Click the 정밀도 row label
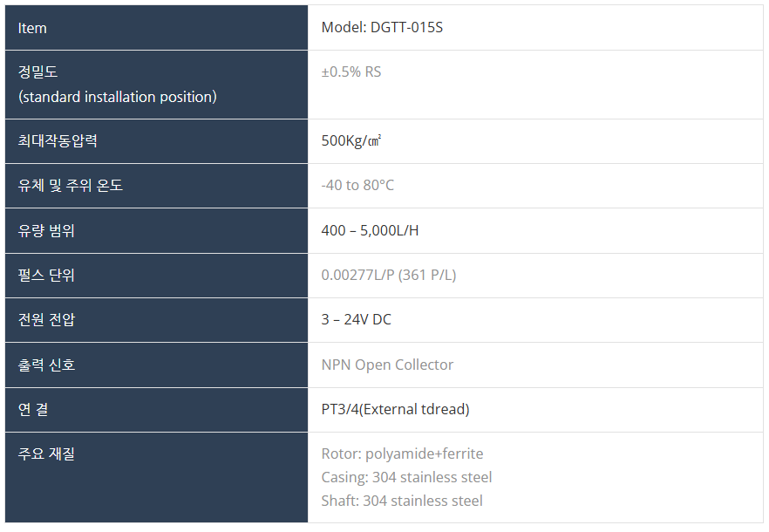Viewport: 769px width, 532px height. [x=37, y=72]
